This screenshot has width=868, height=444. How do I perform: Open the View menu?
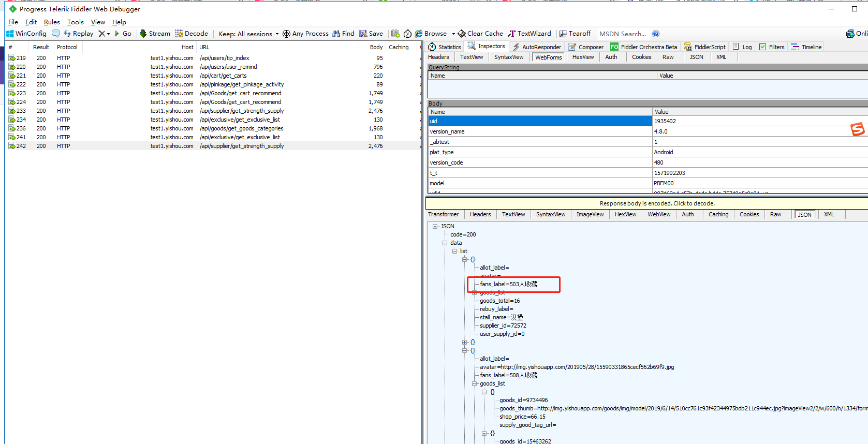98,22
